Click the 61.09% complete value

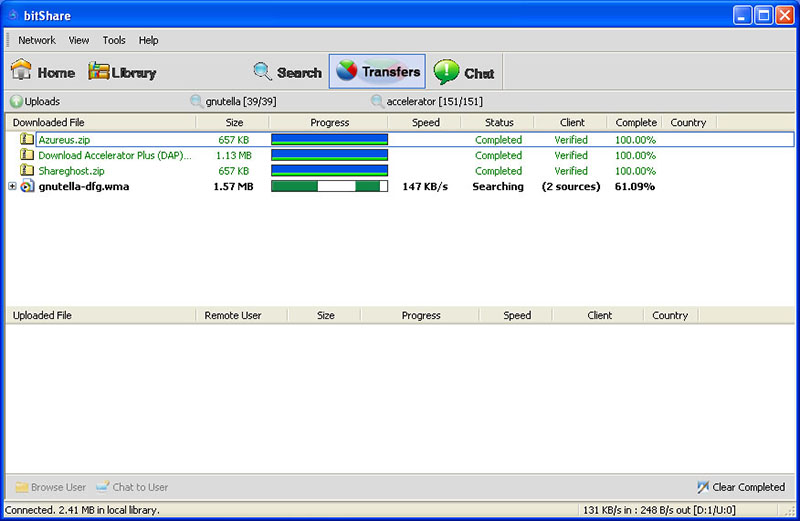point(635,187)
